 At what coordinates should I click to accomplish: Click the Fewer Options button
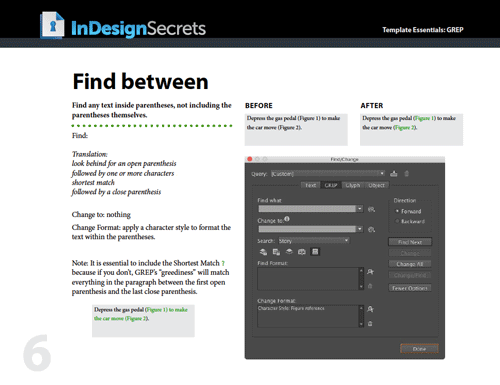click(410, 288)
